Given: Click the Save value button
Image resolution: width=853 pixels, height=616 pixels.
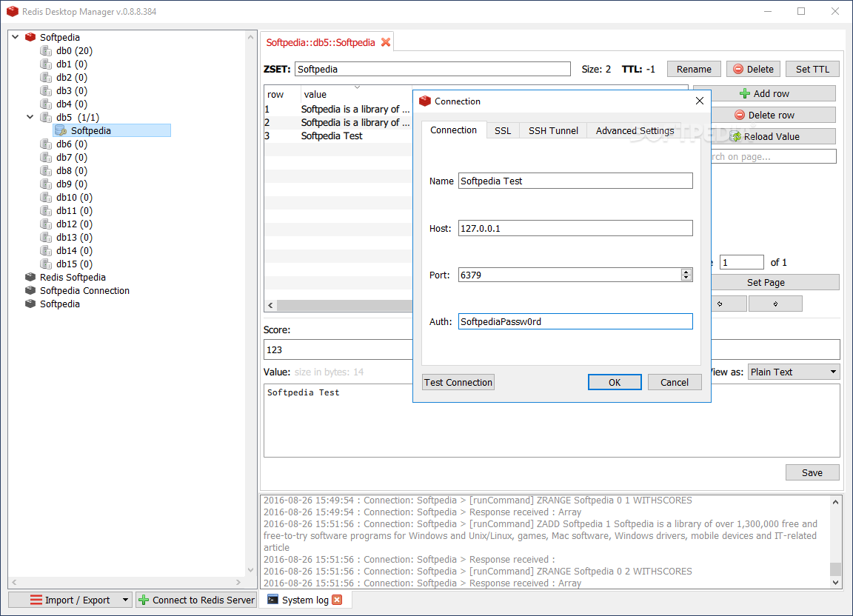Looking at the screenshot, I should tap(812, 472).
